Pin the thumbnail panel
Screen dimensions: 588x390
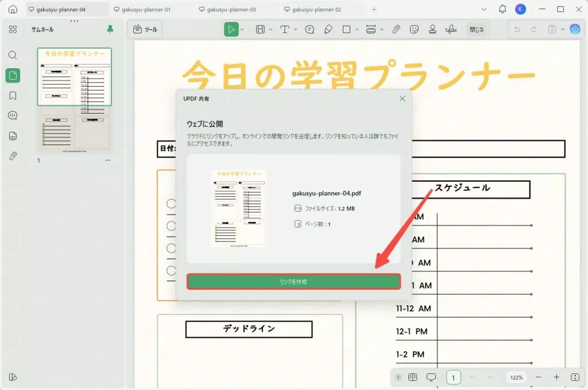pyautogui.click(x=111, y=29)
